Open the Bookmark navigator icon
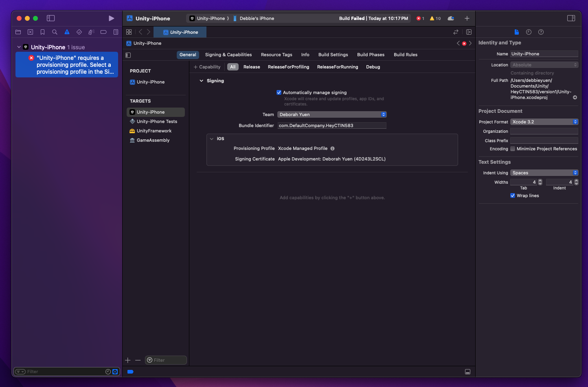The image size is (588, 387). pyautogui.click(x=42, y=32)
